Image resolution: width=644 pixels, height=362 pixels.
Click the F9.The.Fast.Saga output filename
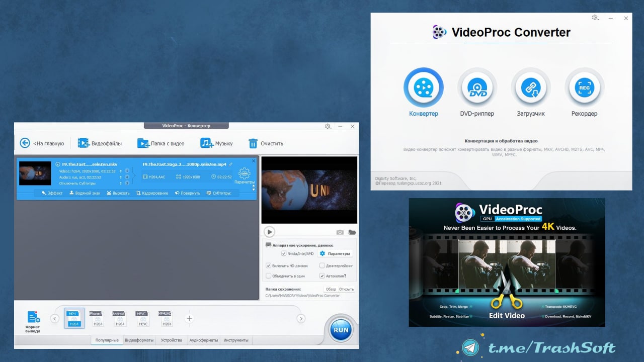[x=185, y=164]
